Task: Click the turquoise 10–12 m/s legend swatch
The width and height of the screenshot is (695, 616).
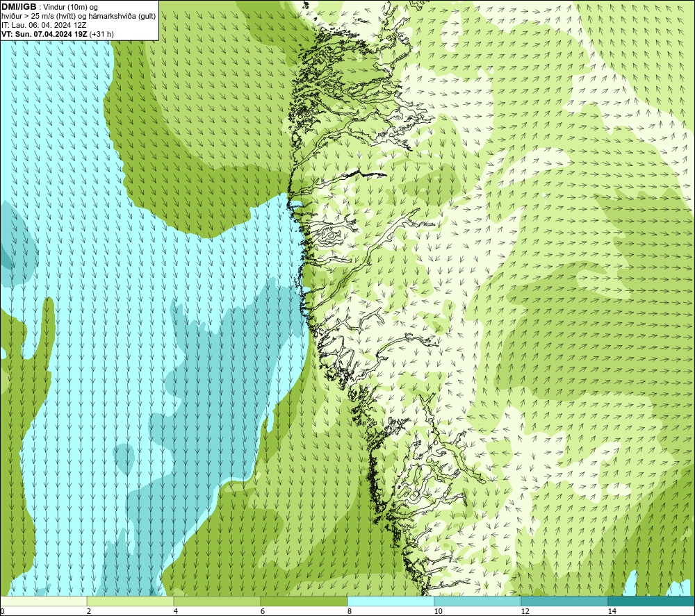Action: click(478, 601)
